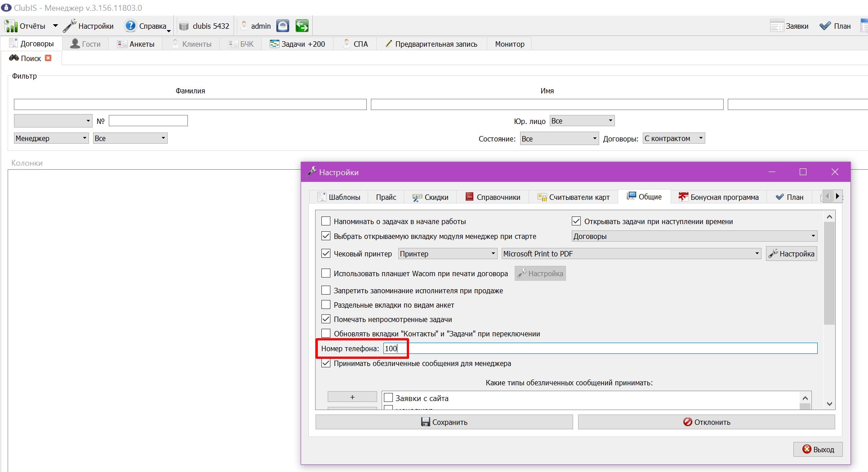Check Заявки с сайта option
868x472 pixels.
[389, 398]
